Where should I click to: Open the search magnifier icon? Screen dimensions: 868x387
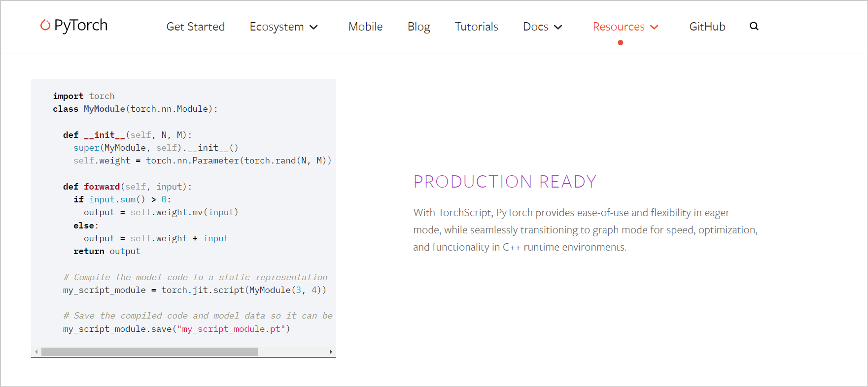(x=754, y=26)
